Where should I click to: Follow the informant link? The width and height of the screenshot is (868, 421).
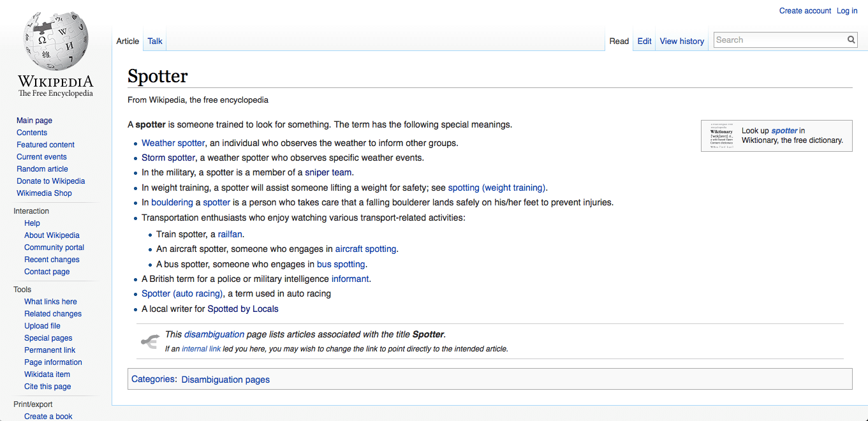(x=350, y=279)
